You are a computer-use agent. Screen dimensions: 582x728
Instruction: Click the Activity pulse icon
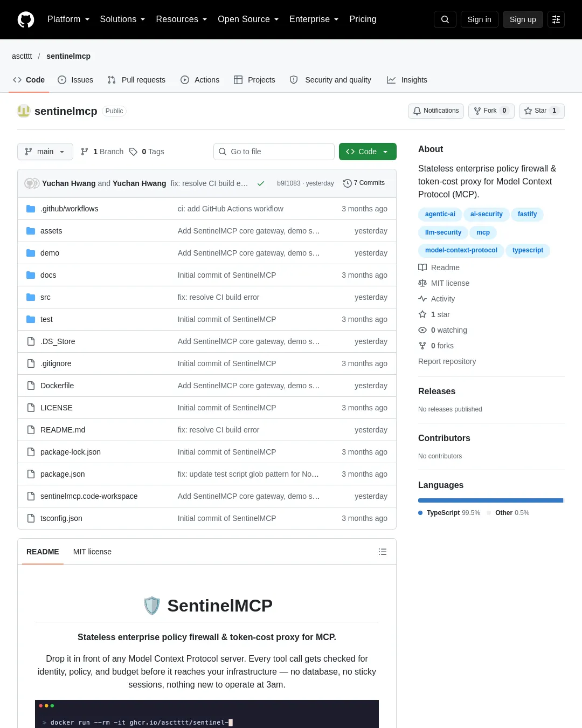[x=422, y=299]
